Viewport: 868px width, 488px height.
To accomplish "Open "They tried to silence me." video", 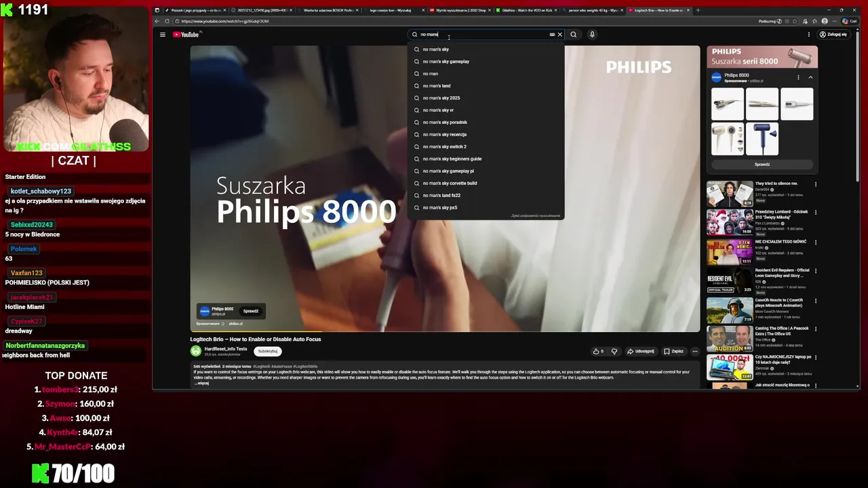I will [730, 193].
